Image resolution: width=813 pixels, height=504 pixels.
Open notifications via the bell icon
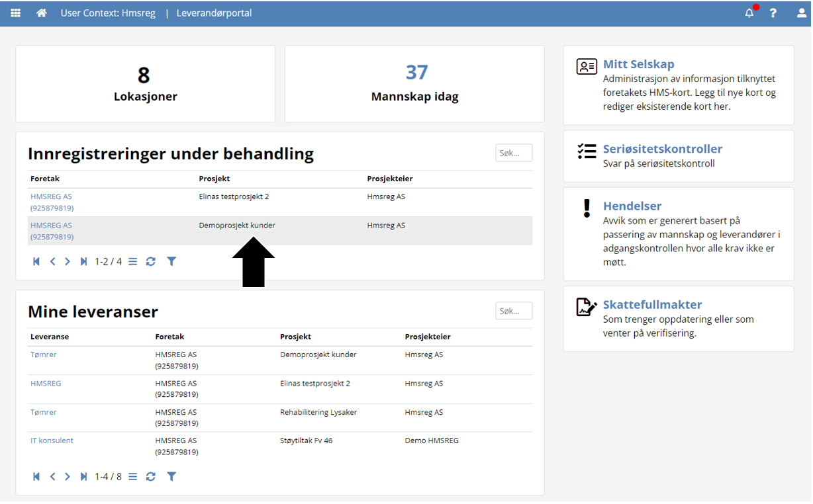(748, 13)
